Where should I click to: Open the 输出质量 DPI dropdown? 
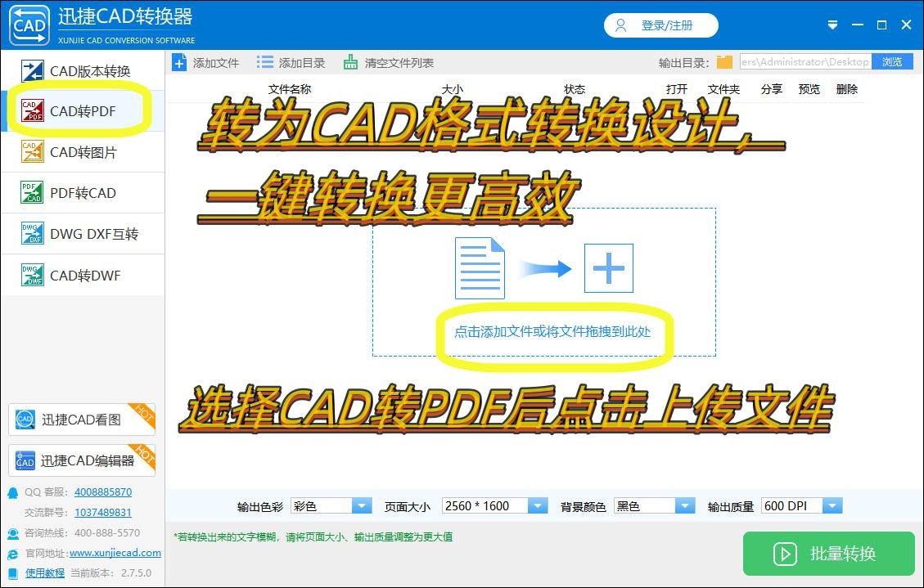[x=832, y=505]
